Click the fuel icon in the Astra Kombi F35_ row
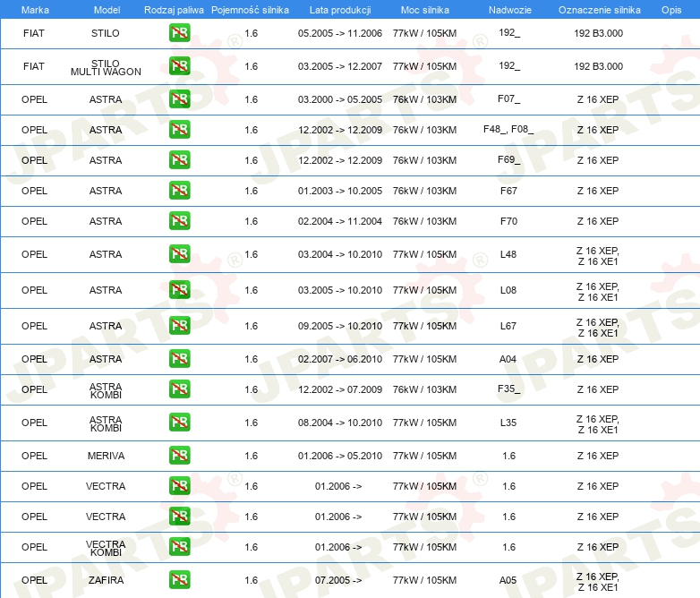 click(x=179, y=389)
